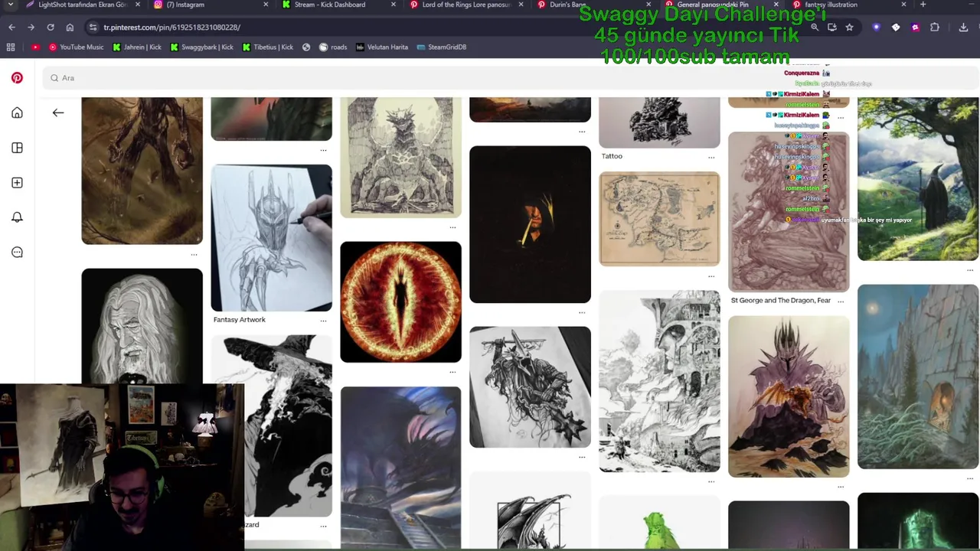Open more options for Tattoo pin
980x551 pixels.
tap(711, 157)
